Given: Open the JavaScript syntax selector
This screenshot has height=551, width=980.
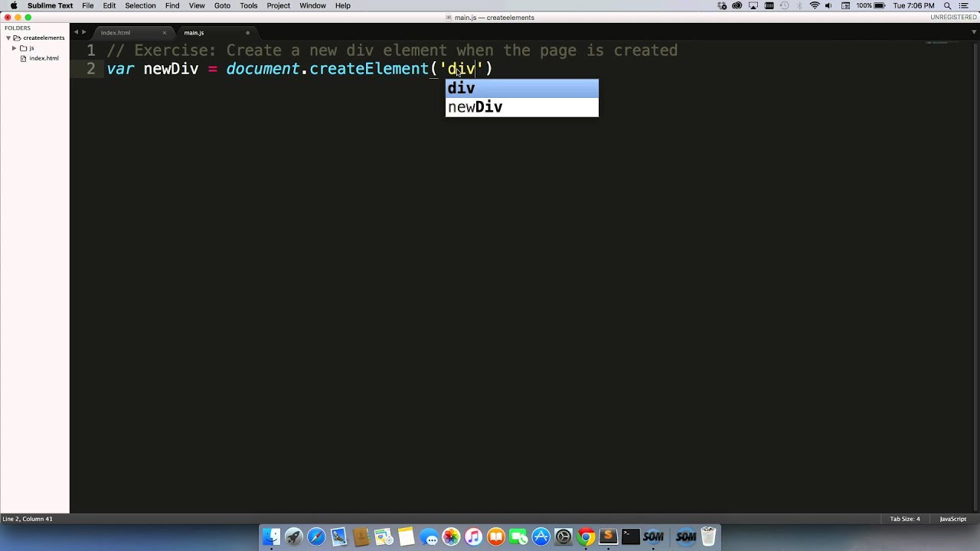Looking at the screenshot, I should point(953,519).
